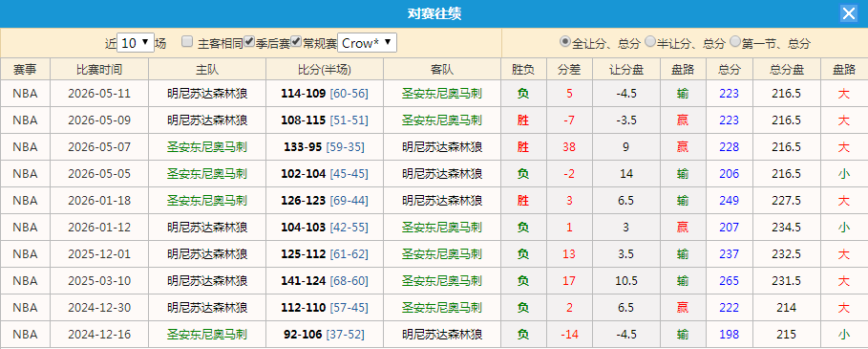Click the 胜负 column header
Screen dimensions: 868x349
(523, 69)
